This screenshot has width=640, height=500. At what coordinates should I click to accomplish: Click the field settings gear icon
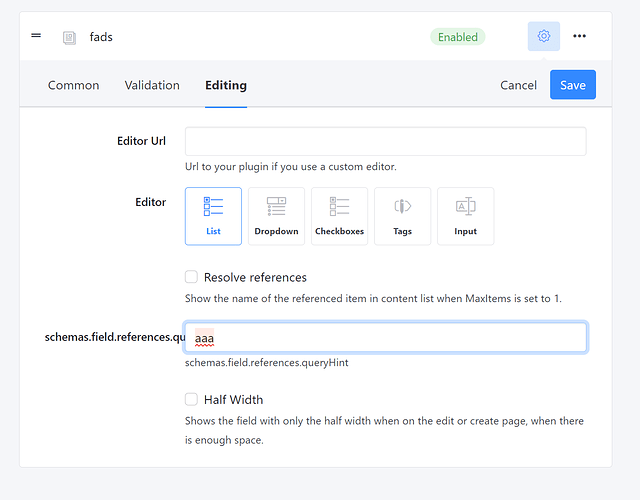click(x=544, y=36)
